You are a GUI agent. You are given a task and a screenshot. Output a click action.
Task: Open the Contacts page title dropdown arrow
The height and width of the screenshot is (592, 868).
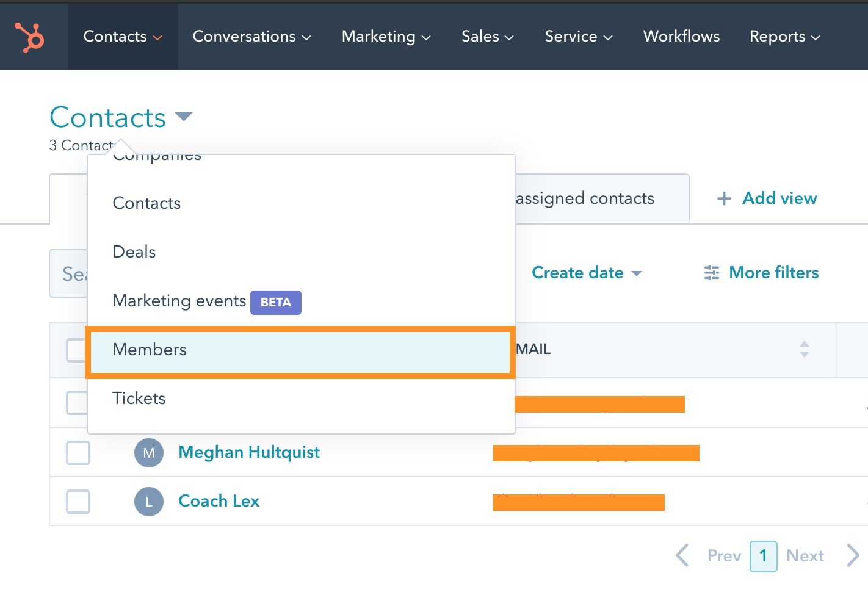click(x=184, y=116)
